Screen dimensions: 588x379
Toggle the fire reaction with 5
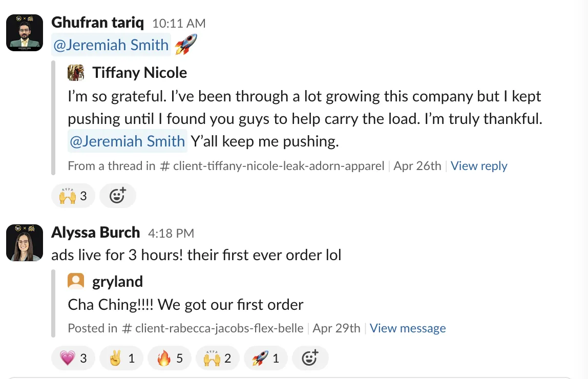[x=170, y=358]
